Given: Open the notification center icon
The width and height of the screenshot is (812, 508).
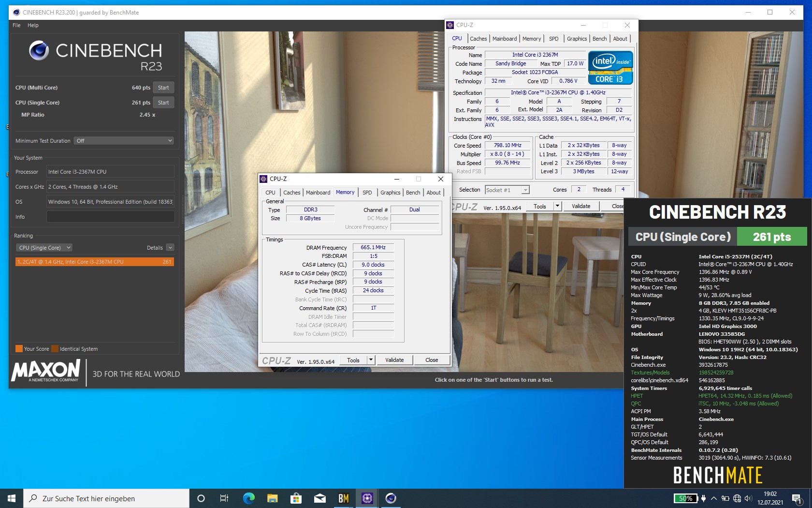Looking at the screenshot, I should (x=797, y=498).
